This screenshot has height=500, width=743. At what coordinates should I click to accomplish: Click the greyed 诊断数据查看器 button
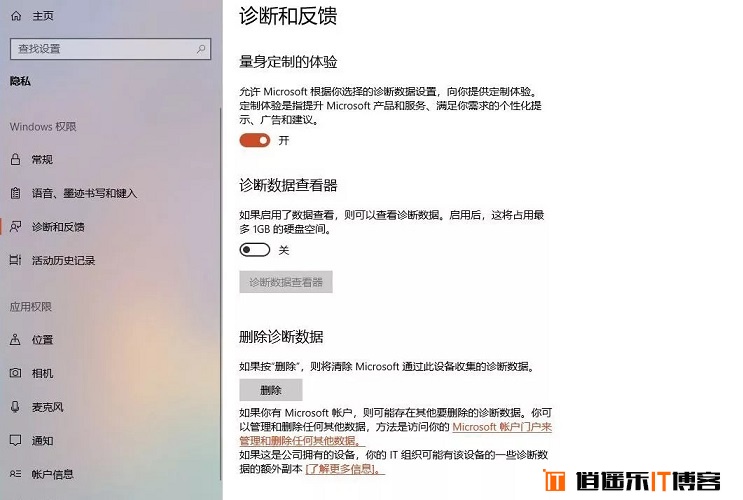pos(286,282)
